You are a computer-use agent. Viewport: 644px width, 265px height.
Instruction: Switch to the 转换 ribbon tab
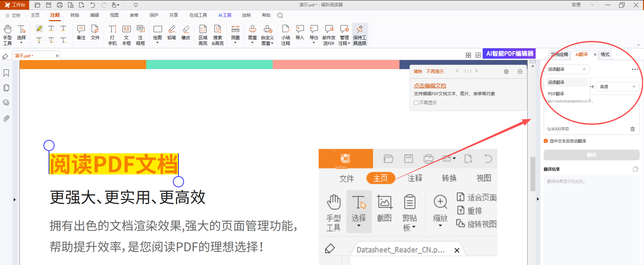[x=75, y=15]
